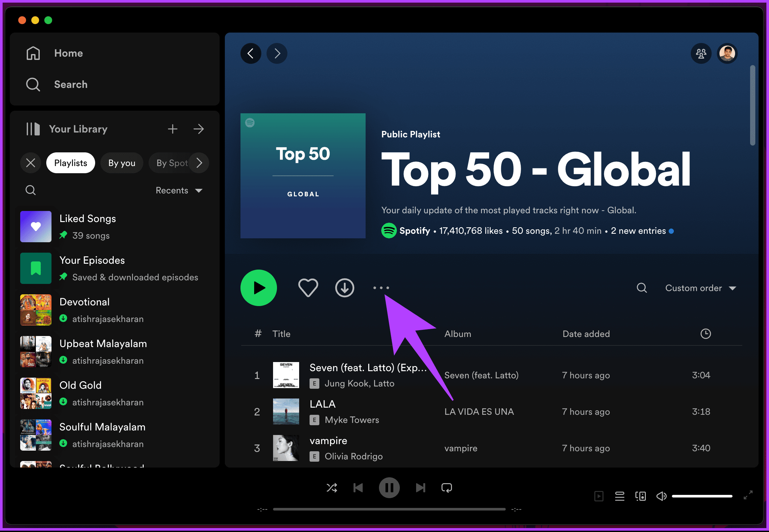769x532 pixels.
Task: Select the Playlists filter chip
Action: coord(71,163)
